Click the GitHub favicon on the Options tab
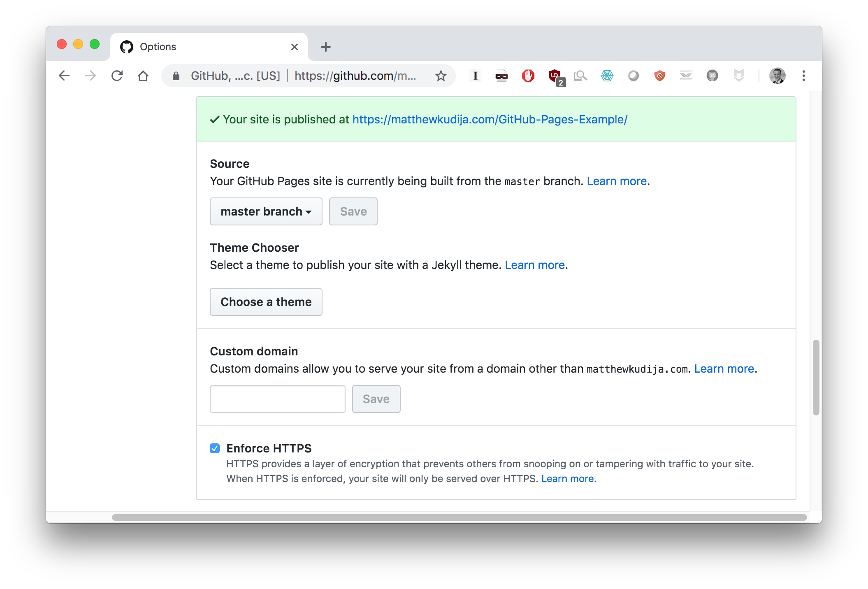The image size is (868, 589). pos(127,47)
